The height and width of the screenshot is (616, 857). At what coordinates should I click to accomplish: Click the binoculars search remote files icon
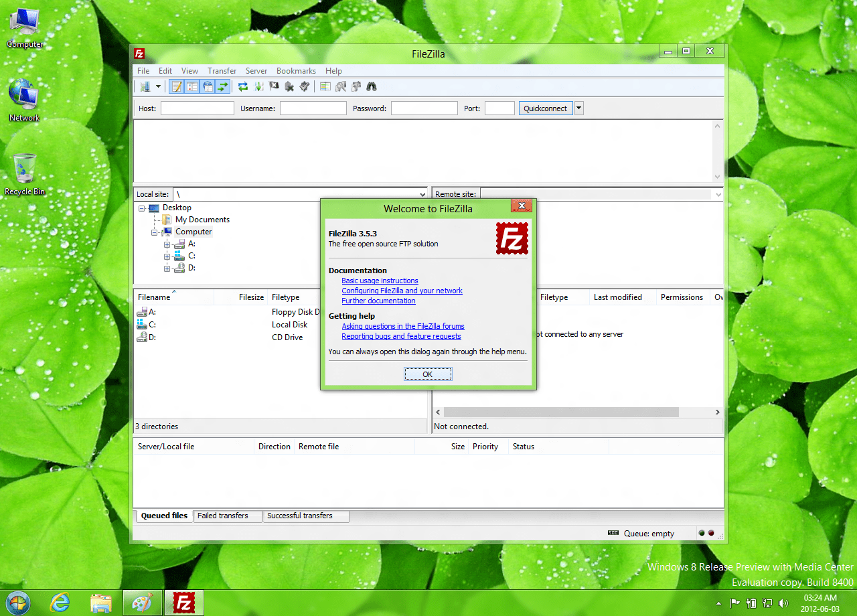pos(372,86)
